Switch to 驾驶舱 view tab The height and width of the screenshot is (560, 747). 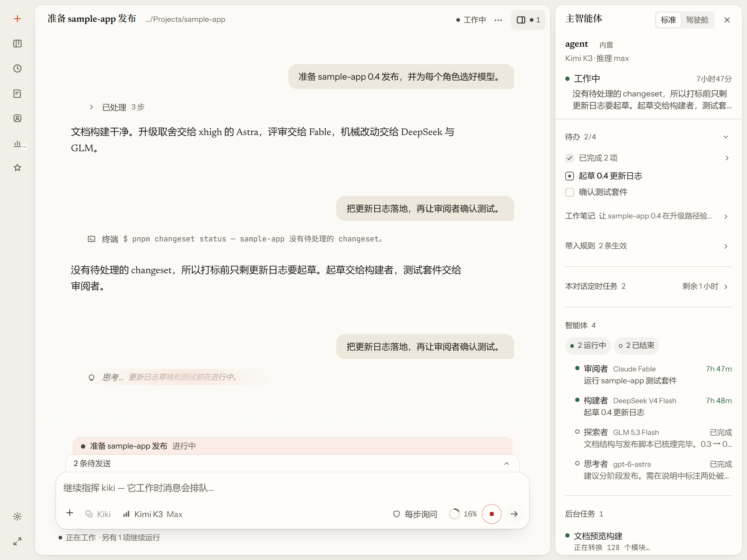click(x=697, y=20)
